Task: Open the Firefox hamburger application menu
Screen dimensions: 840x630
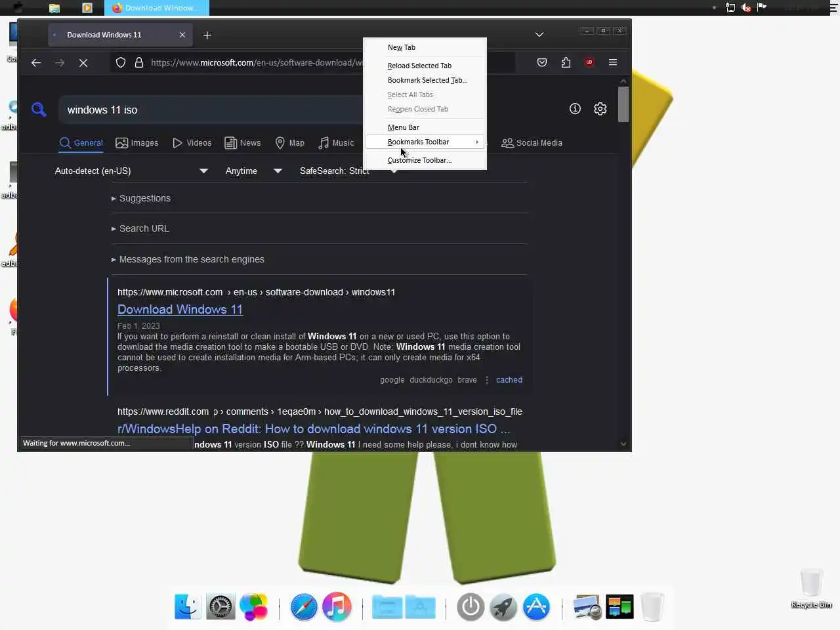Action: [613, 62]
